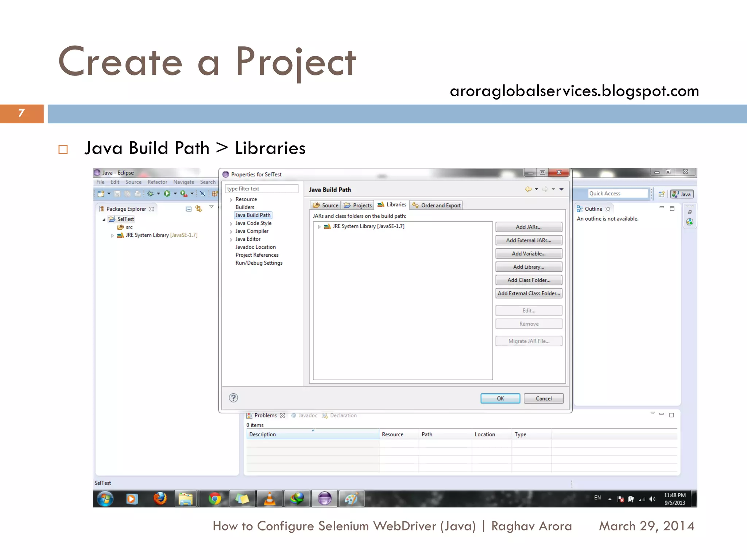The width and height of the screenshot is (747, 560).
Task: Open Package Explorer view menu triangle
Action: [x=211, y=207]
